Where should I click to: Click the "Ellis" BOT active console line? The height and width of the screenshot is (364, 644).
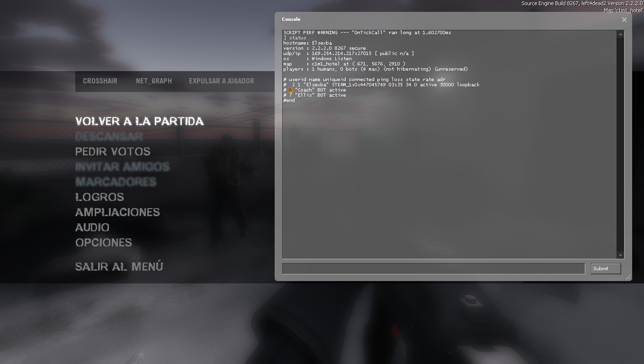click(315, 95)
